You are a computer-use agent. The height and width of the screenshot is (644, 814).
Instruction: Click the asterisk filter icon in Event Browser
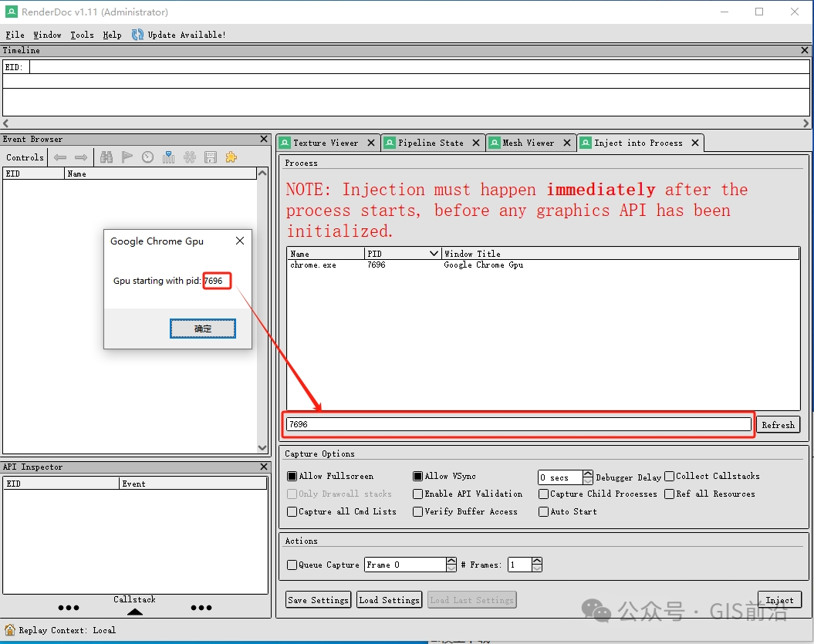tap(190, 157)
